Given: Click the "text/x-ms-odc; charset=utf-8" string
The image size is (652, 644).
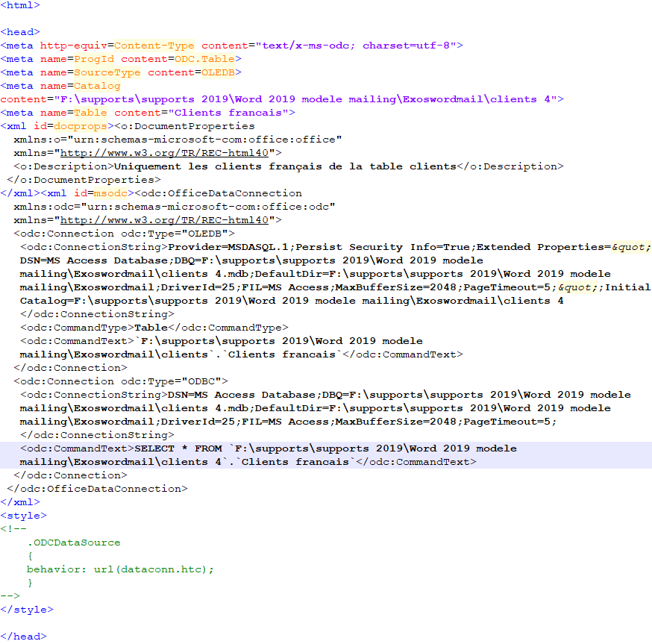Looking at the screenshot, I should point(356,46).
